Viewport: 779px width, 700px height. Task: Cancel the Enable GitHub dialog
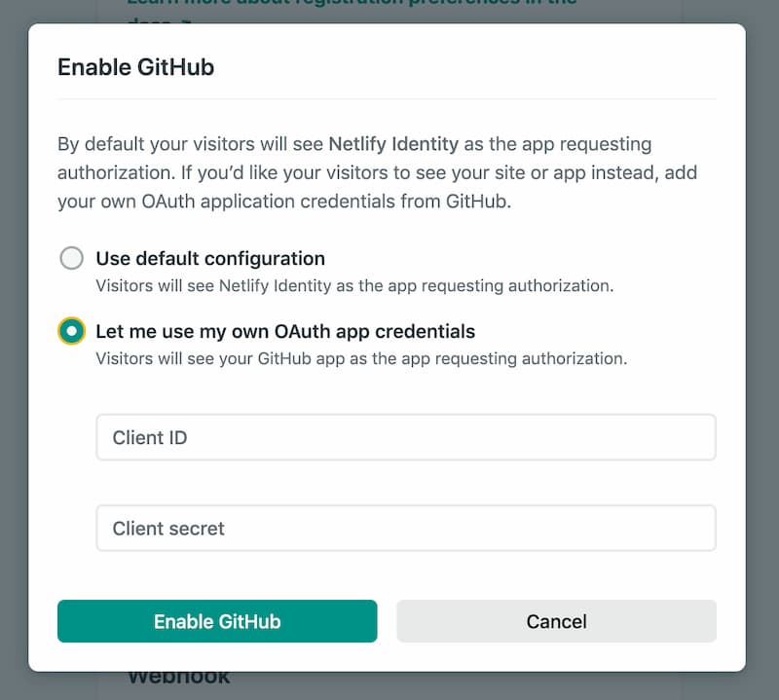click(556, 621)
